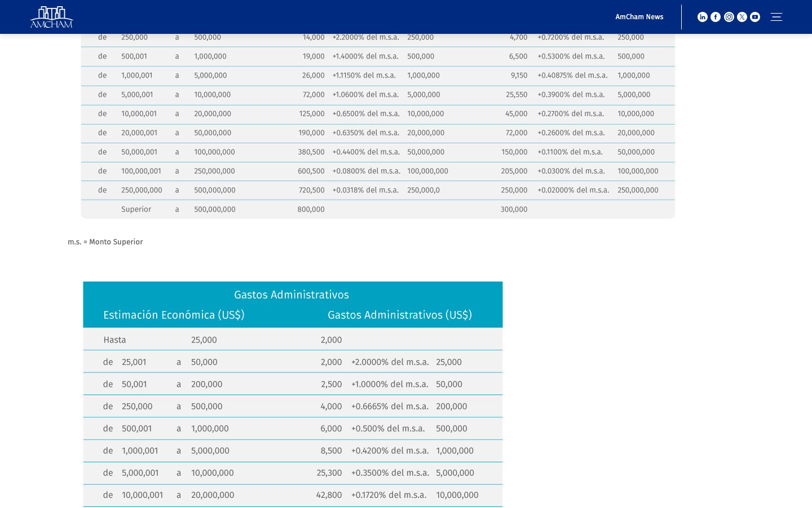The image size is (812, 508).
Task: Click '+0.4200% del m.s.a.' cell
Action: coord(390,450)
